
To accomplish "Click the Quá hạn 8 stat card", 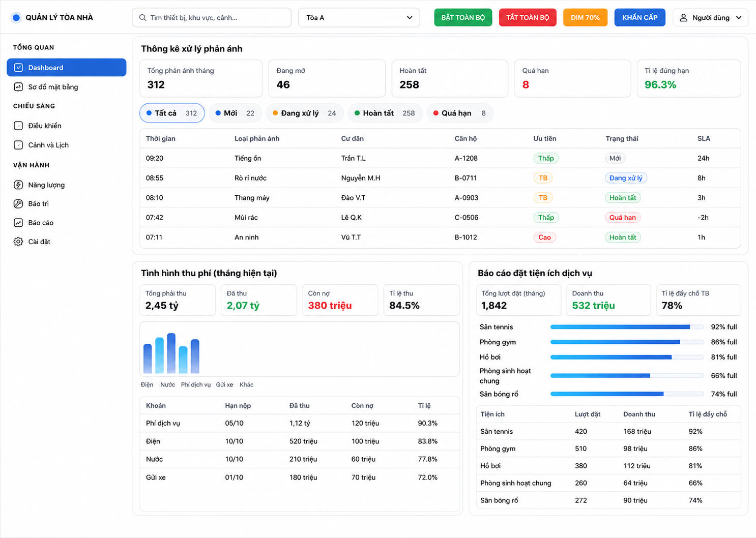I will point(572,78).
